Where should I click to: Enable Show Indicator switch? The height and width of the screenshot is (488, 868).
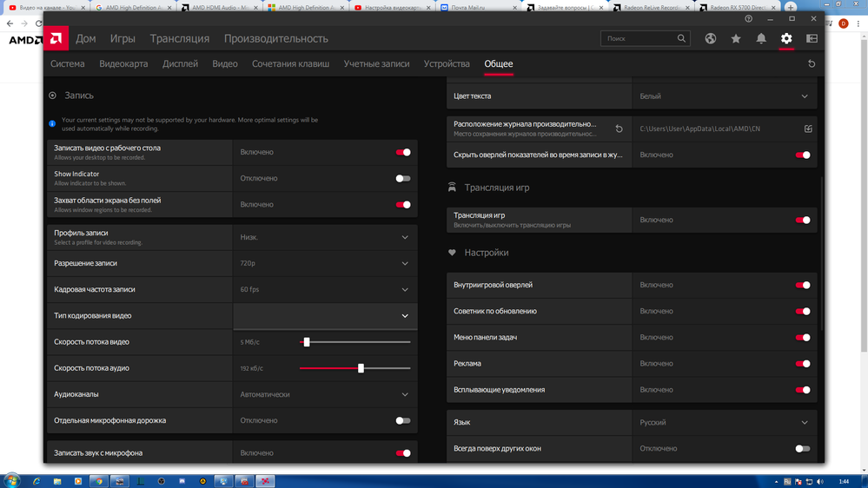click(403, 178)
